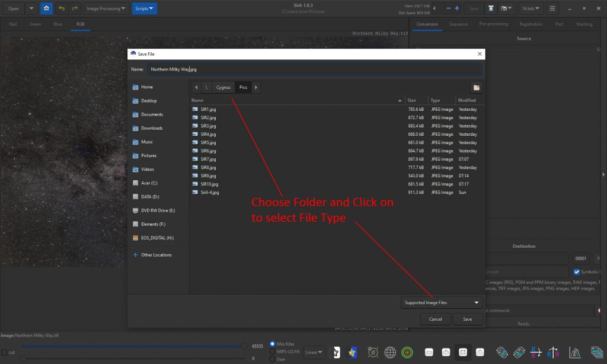Select the Min/Max radio button
Screen dimensions: 607x364
pos(273,344)
